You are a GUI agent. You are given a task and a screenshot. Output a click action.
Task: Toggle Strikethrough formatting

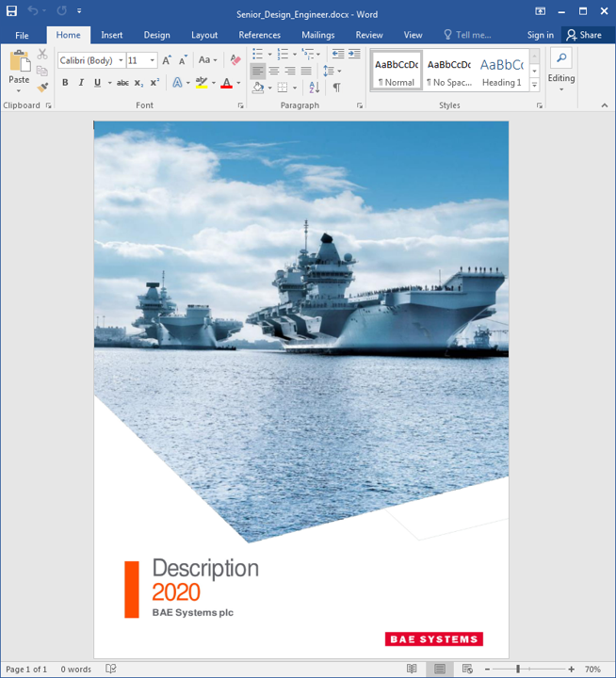pyautogui.click(x=122, y=83)
